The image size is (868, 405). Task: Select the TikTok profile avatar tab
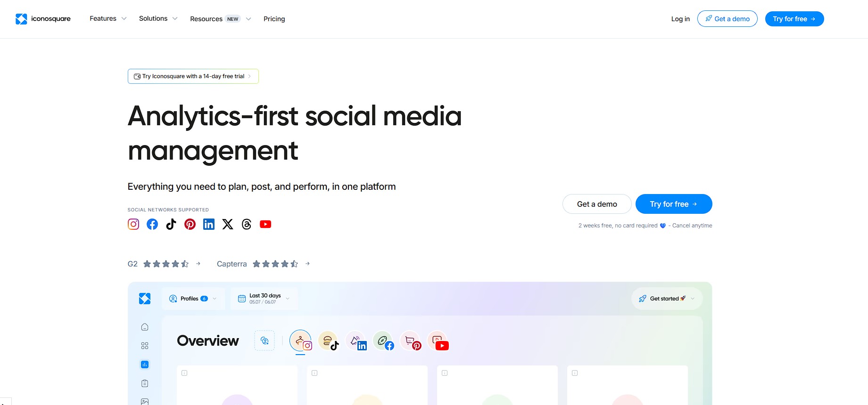tap(328, 341)
